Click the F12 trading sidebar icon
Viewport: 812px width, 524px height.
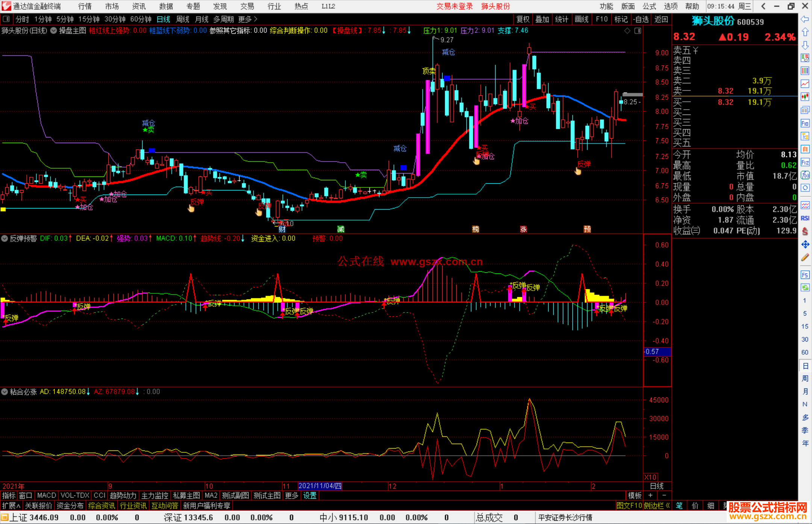point(805,162)
